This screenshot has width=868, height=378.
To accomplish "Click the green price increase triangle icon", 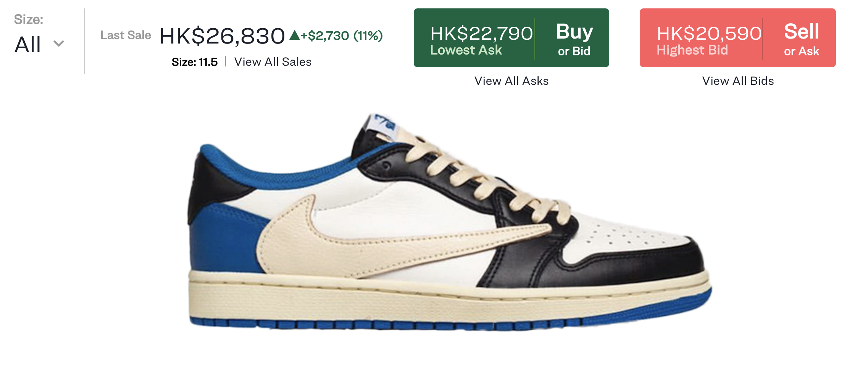I will [294, 35].
